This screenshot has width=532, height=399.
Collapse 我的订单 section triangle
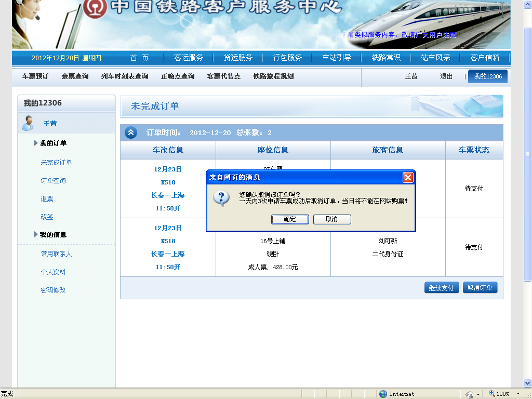pyautogui.click(x=36, y=143)
